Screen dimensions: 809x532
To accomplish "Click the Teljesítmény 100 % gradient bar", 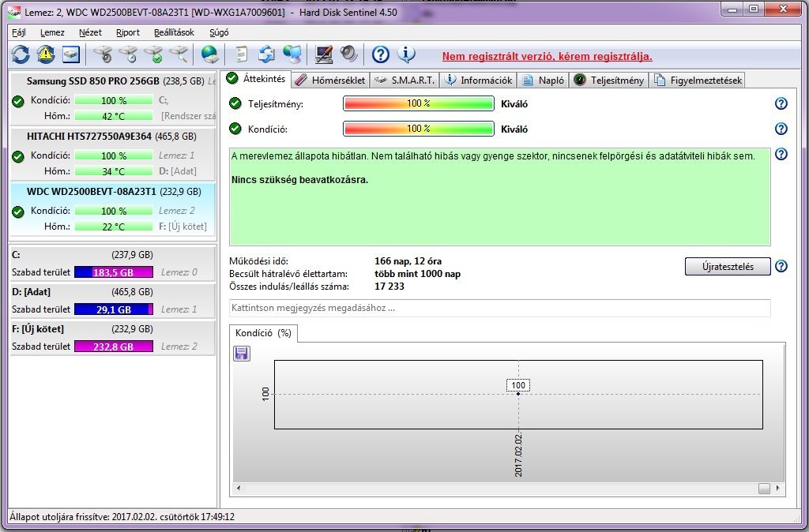I will tap(419, 103).
